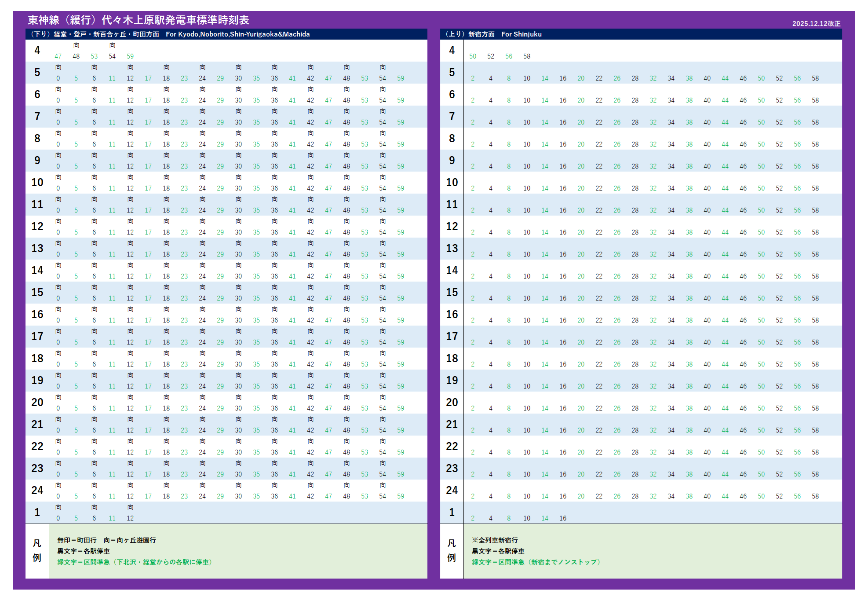Click the timetable title 東神線（緩行）代々木上原駅発電車標準時刻表
This screenshot has width=868, height=601.
click(x=139, y=20)
